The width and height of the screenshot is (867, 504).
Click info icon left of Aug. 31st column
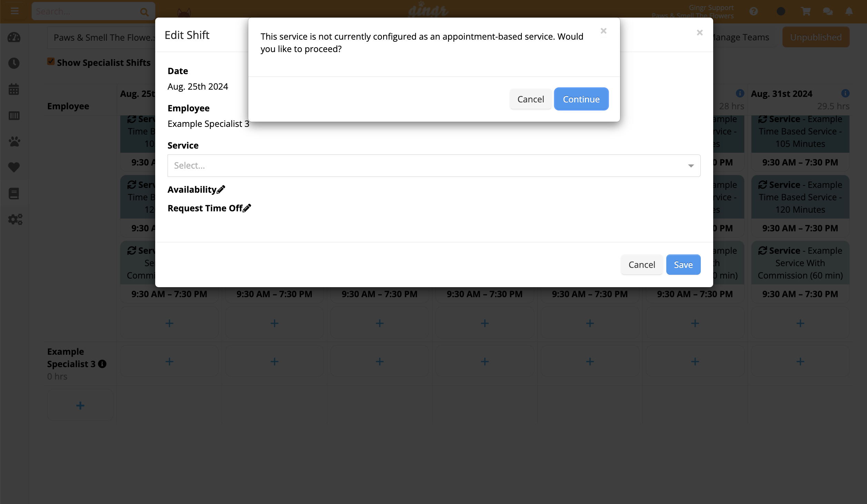pos(740,93)
